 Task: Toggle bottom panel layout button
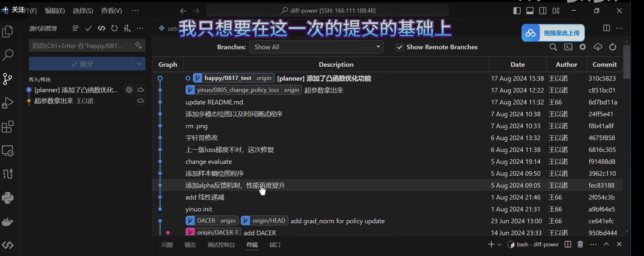click(x=530, y=11)
